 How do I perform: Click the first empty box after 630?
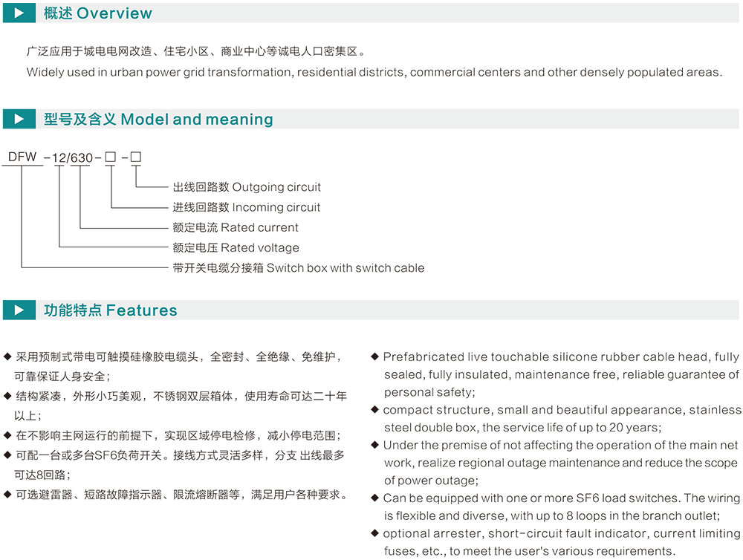pyautogui.click(x=110, y=157)
